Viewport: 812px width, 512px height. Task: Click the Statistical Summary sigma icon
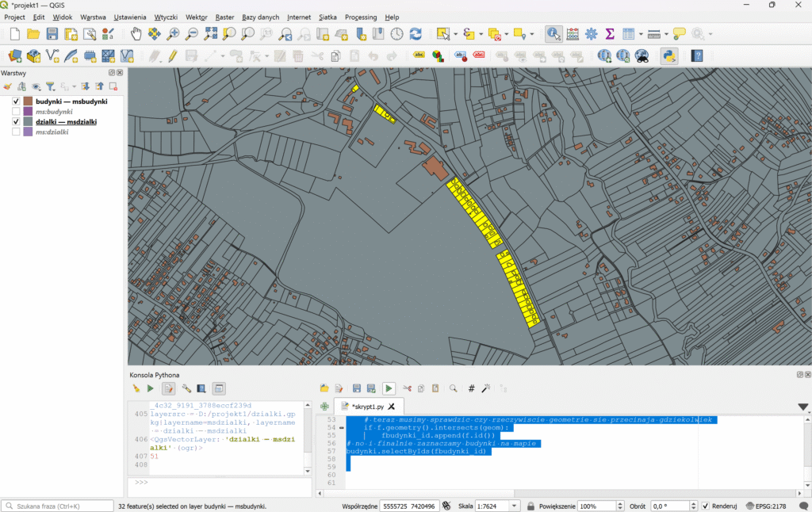point(610,34)
